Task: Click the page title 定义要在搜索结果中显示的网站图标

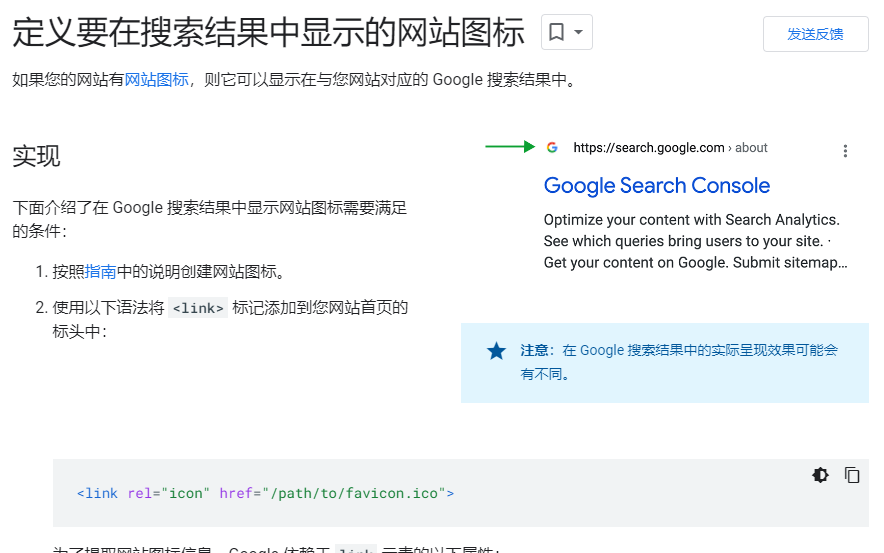Action: coord(268,32)
